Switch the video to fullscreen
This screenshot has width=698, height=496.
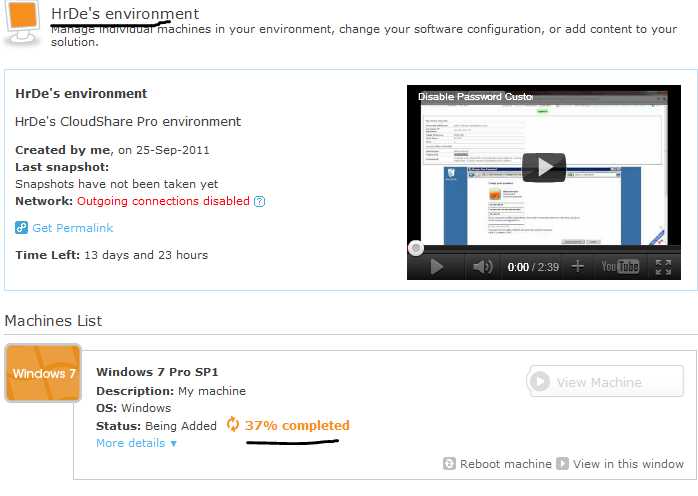coord(663,267)
